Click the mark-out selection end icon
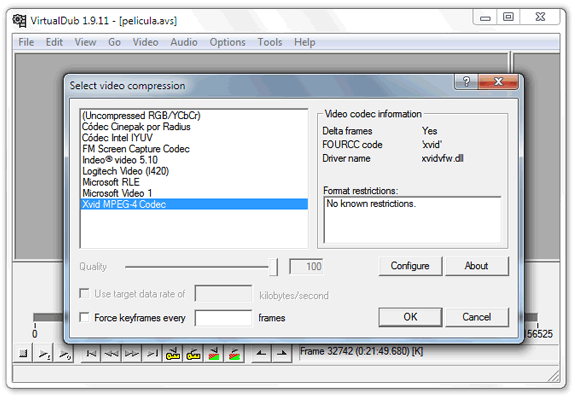The height and width of the screenshot is (400, 575). [x=282, y=354]
